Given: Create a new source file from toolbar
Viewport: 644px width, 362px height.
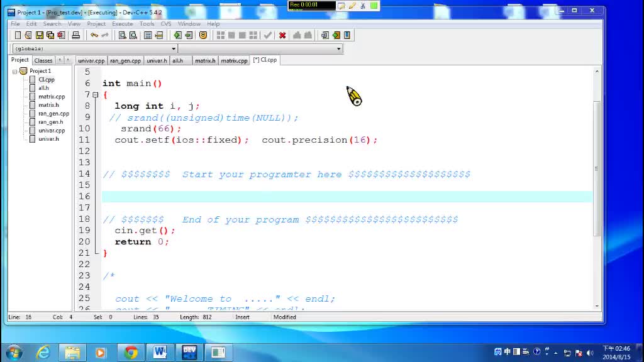Looking at the screenshot, I should point(18,35).
